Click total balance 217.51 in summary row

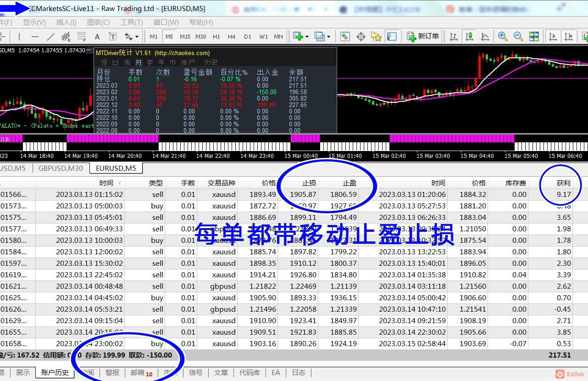560,355
